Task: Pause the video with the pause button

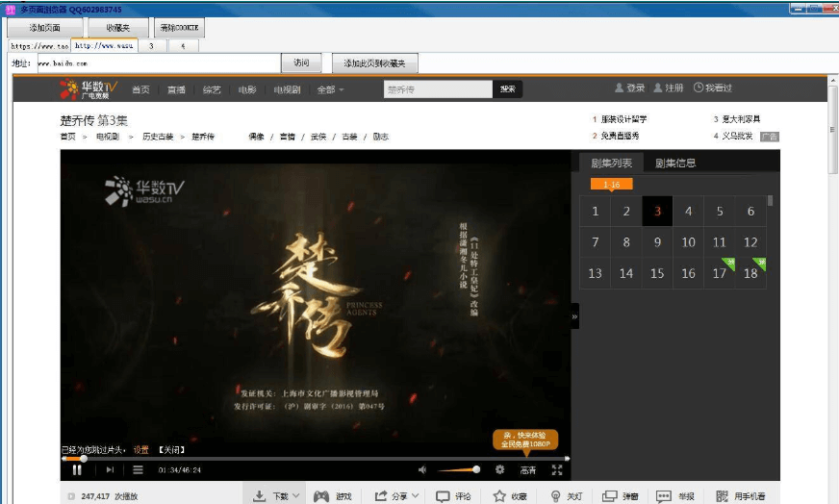Action: point(77,469)
